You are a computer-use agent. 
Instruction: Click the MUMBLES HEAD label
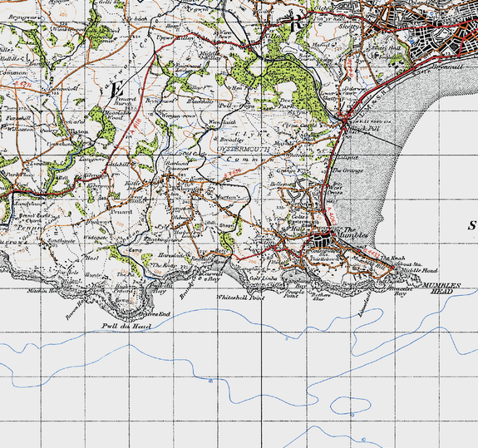pos(441,288)
